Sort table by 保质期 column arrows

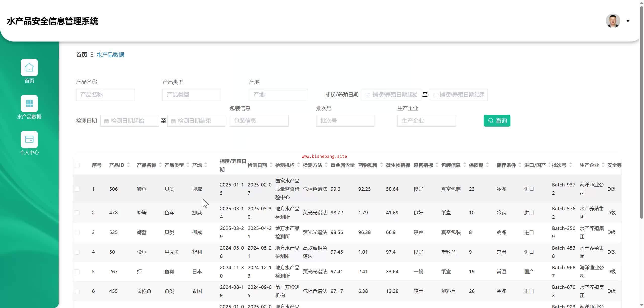488,165
